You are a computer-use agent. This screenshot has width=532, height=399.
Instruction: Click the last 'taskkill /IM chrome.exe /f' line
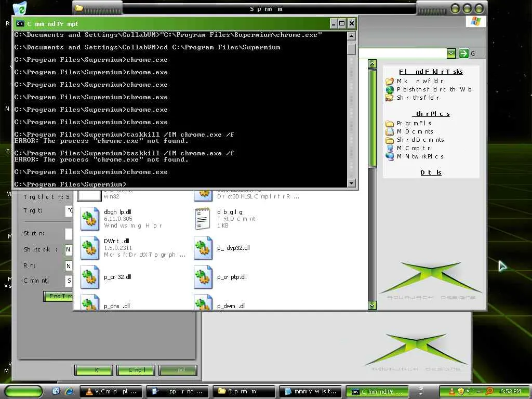tap(124, 153)
